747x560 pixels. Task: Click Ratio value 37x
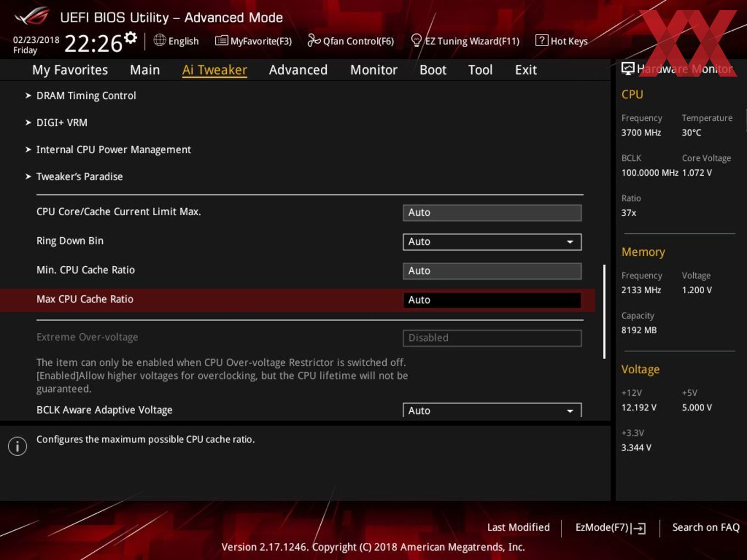click(628, 212)
